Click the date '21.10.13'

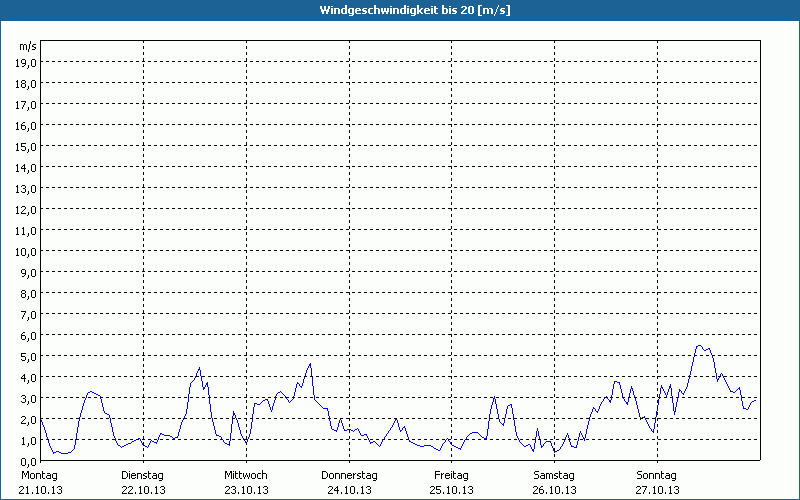coord(40,490)
